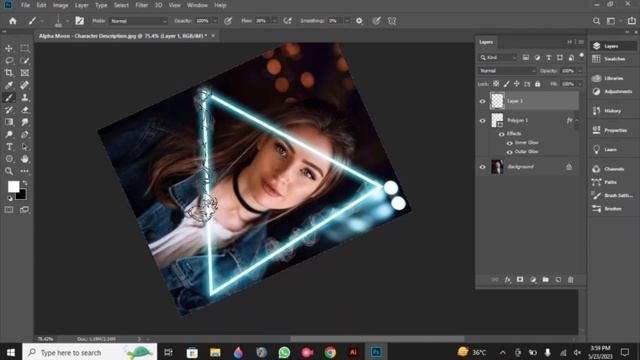Viewport: 640px width, 360px height.
Task: Open the layer blend mode Normal dropdown
Action: [x=507, y=71]
